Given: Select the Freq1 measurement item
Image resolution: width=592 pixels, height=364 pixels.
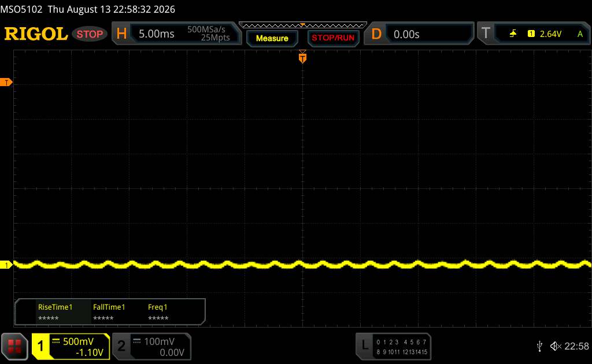Looking at the screenshot, I should point(158,312).
